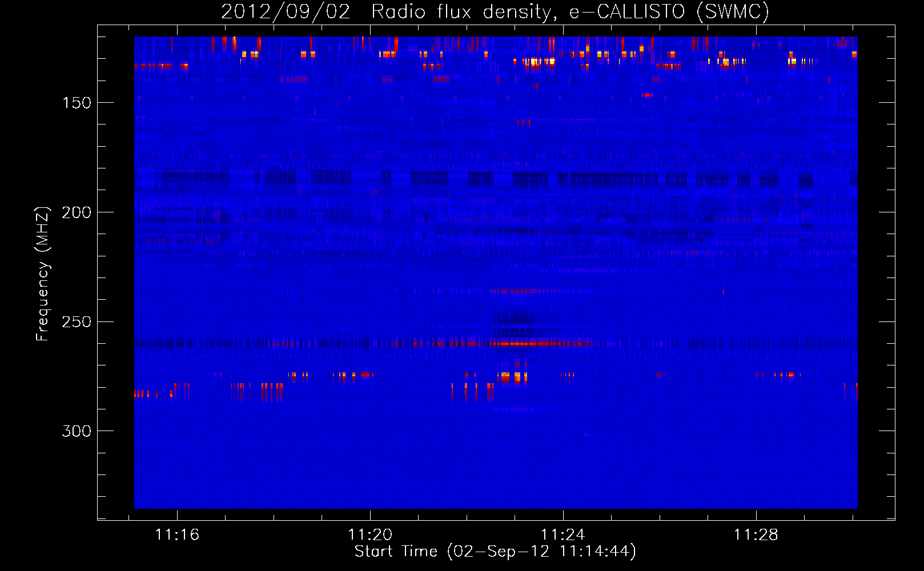Click the 'Frequency (MHZ)' axis title

43,274
